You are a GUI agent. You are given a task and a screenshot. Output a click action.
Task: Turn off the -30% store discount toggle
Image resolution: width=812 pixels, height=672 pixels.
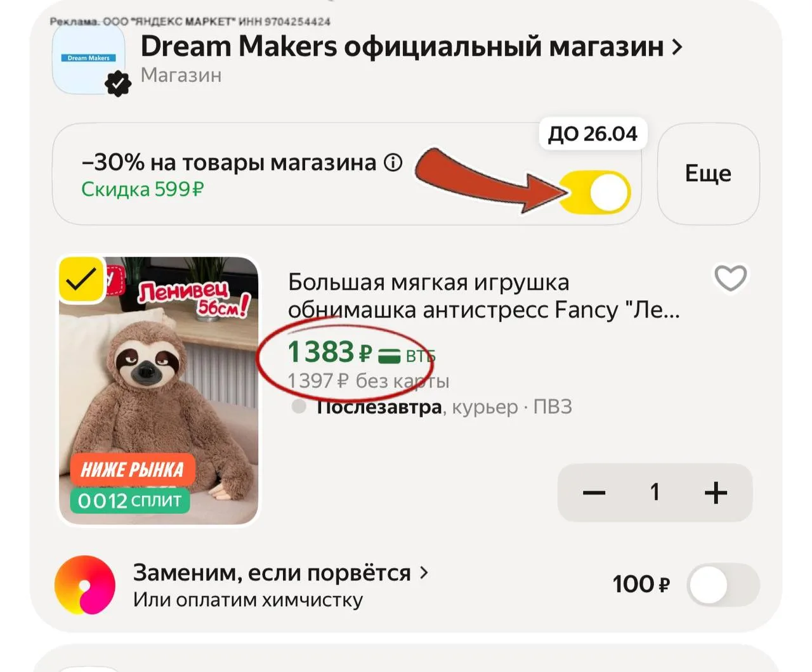pyautogui.click(x=595, y=193)
